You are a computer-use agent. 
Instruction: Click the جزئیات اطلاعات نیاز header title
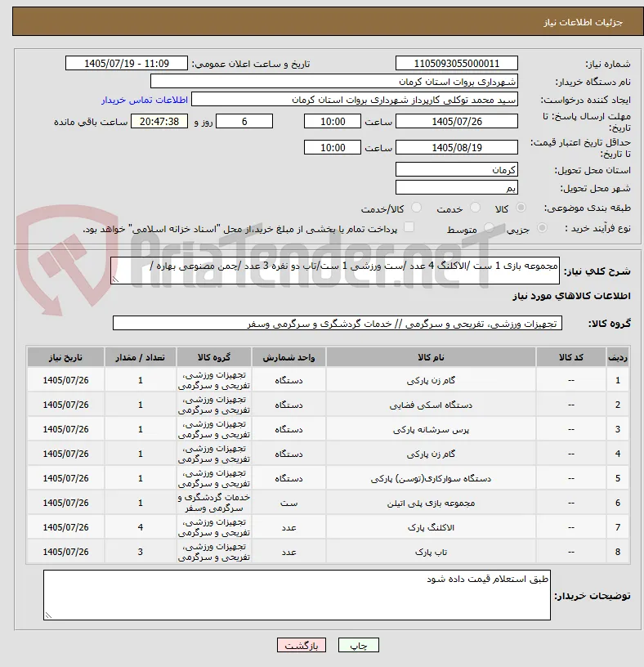583,22
